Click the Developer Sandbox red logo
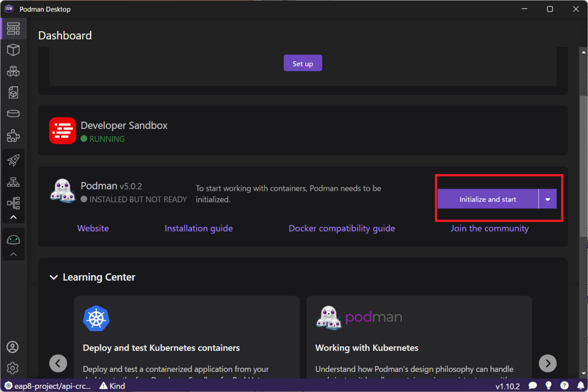The height and width of the screenshot is (392, 588). pyautogui.click(x=63, y=130)
